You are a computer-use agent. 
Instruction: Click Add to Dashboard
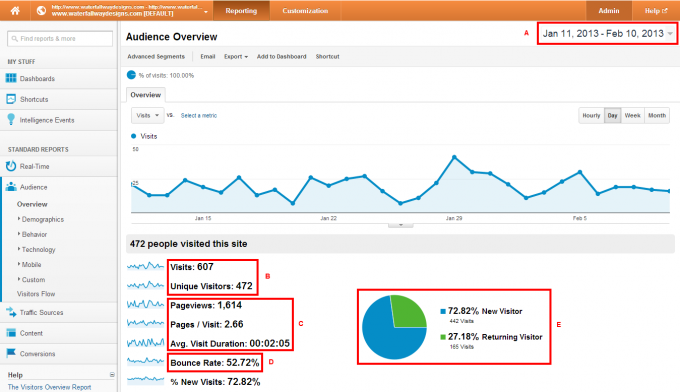pos(281,56)
